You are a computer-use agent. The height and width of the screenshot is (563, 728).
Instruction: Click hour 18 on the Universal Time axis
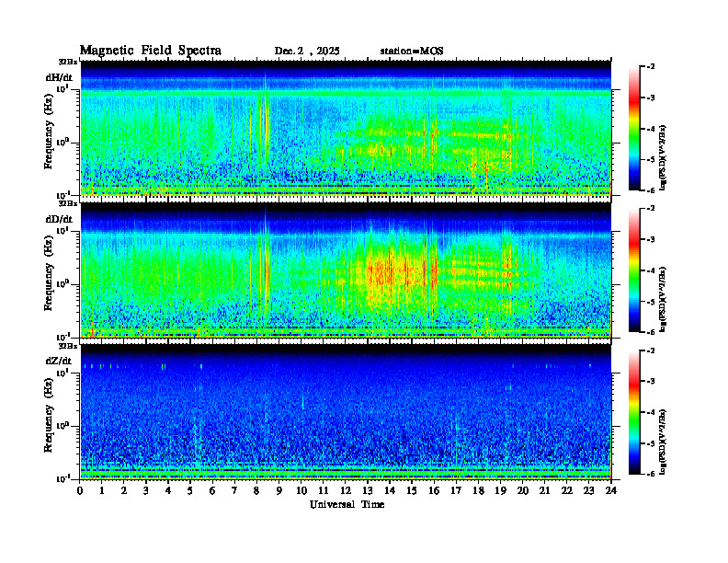(478, 490)
